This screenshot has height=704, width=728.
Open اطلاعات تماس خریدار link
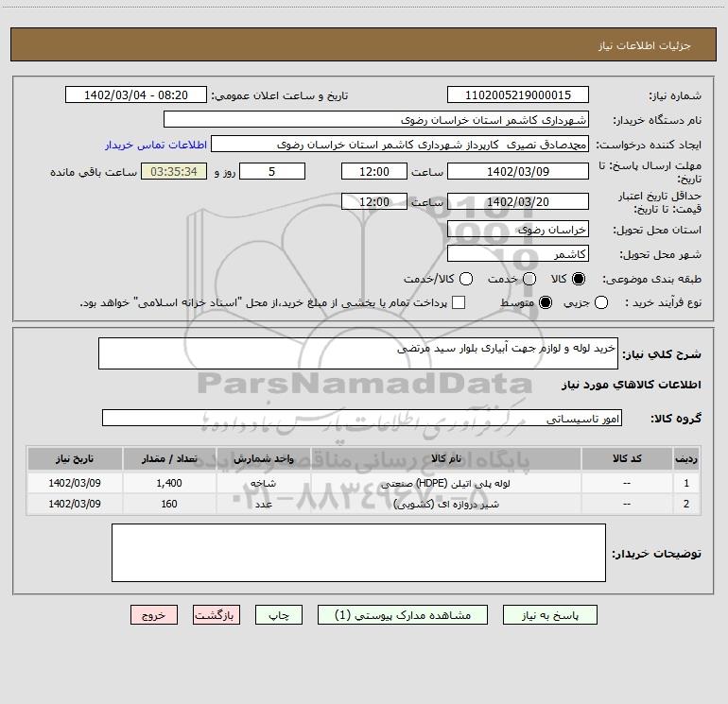(156, 145)
